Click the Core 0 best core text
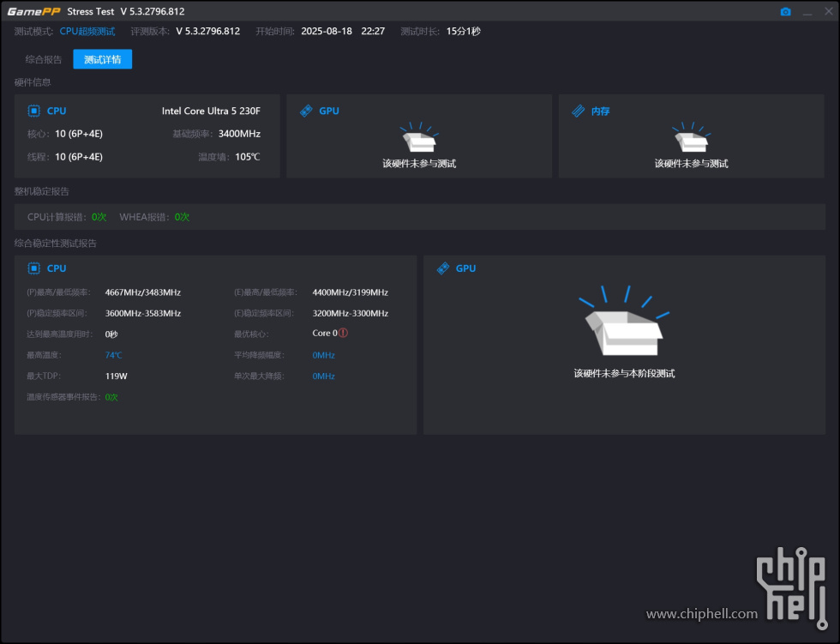The height and width of the screenshot is (644, 840). point(325,334)
